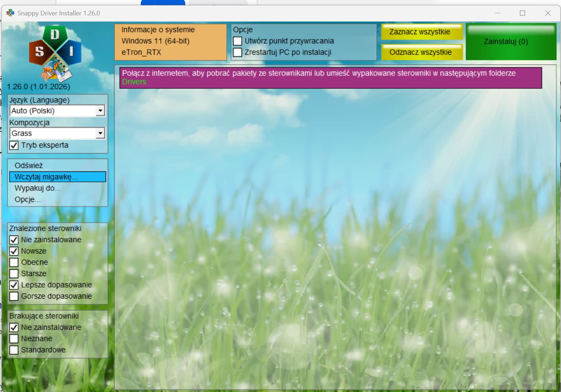
Task: Maximize the Snappy Driver Installer window
Action: coord(522,13)
